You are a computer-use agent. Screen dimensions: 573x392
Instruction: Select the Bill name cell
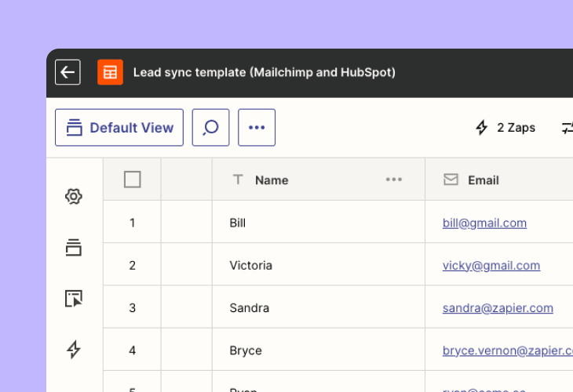tap(319, 222)
